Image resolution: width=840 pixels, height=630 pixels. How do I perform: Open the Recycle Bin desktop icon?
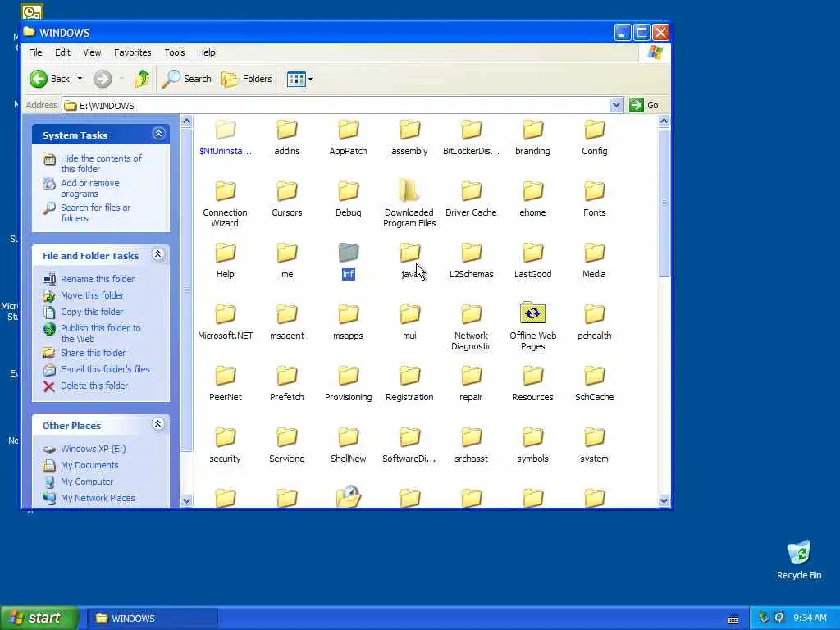799,560
